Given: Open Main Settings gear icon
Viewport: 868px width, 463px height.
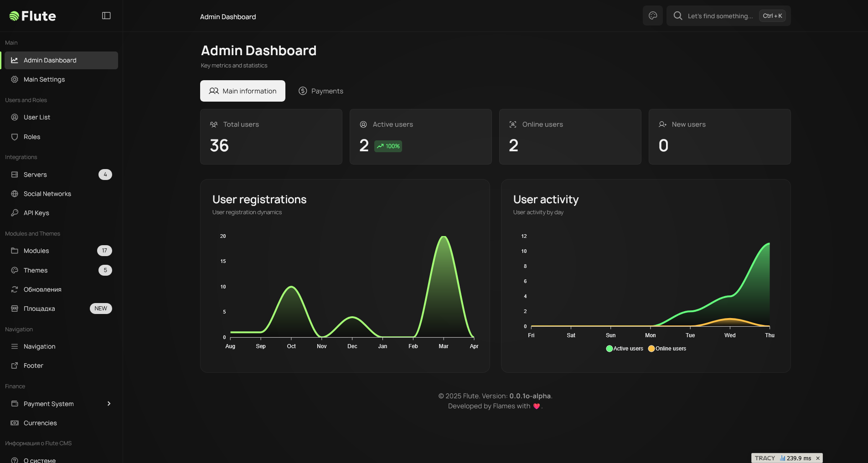Looking at the screenshot, I should coord(15,79).
